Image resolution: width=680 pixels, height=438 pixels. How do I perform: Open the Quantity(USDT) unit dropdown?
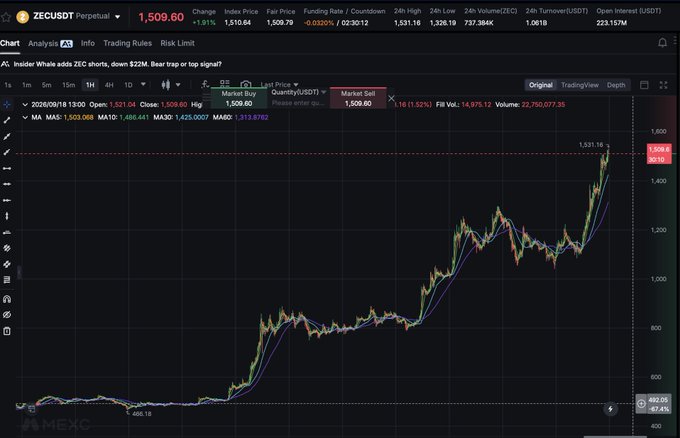coord(298,92)
